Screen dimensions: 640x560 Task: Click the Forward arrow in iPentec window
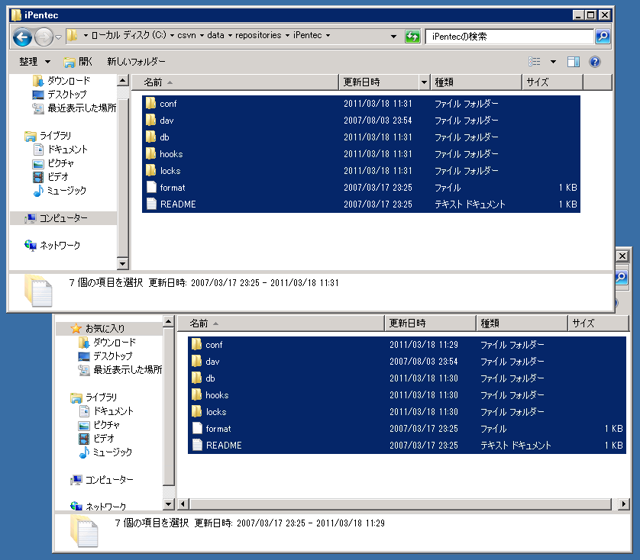43,37
